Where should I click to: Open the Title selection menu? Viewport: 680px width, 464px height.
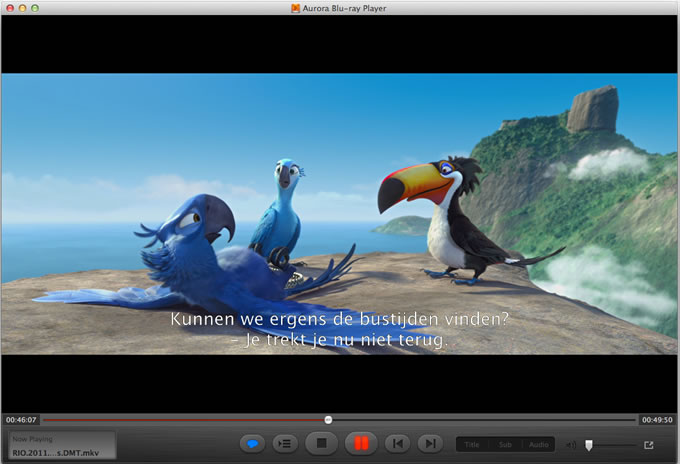coord(472,445)
